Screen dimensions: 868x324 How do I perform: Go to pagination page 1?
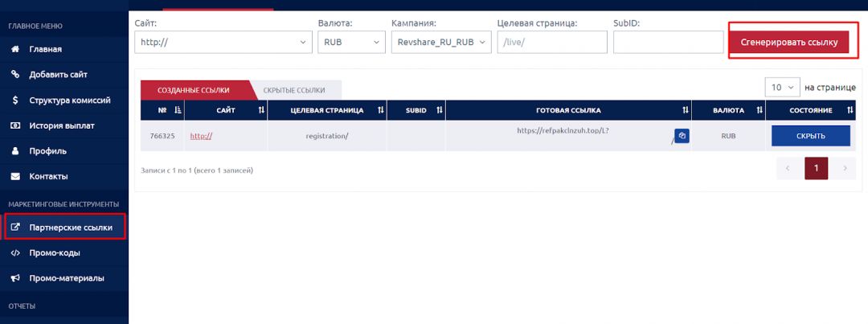816,168
